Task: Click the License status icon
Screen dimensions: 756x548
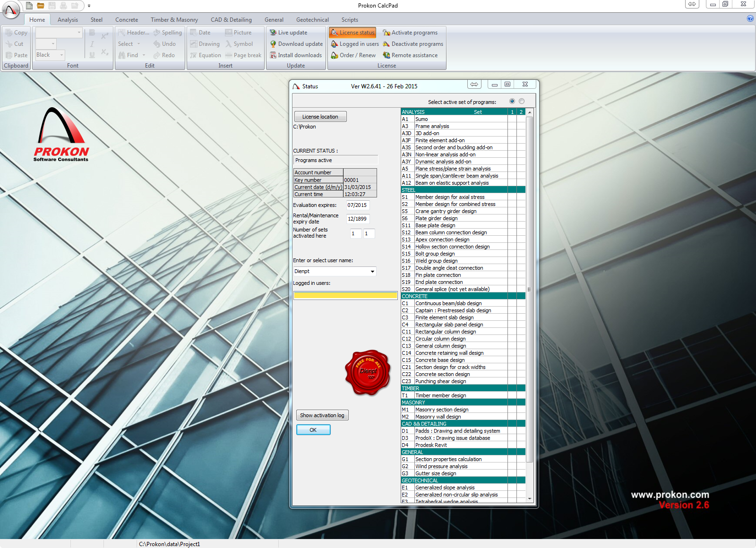Action: 335,33
